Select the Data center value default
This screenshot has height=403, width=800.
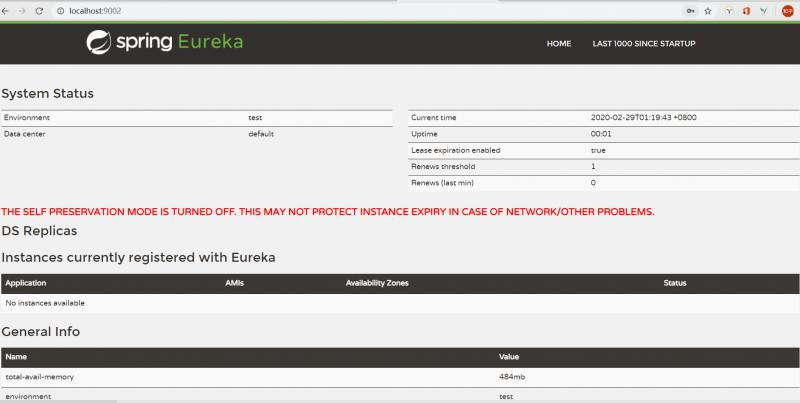(261, 134)
